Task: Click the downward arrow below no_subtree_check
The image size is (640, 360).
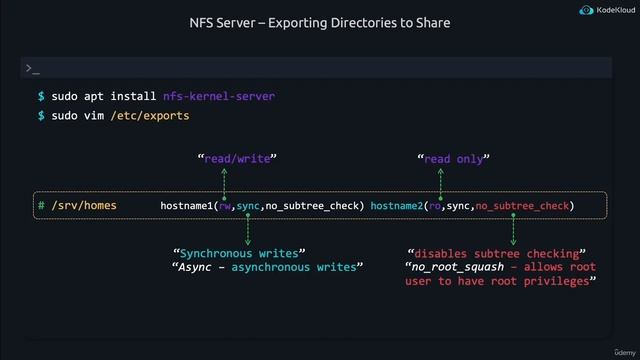Action: pos(513,230)
